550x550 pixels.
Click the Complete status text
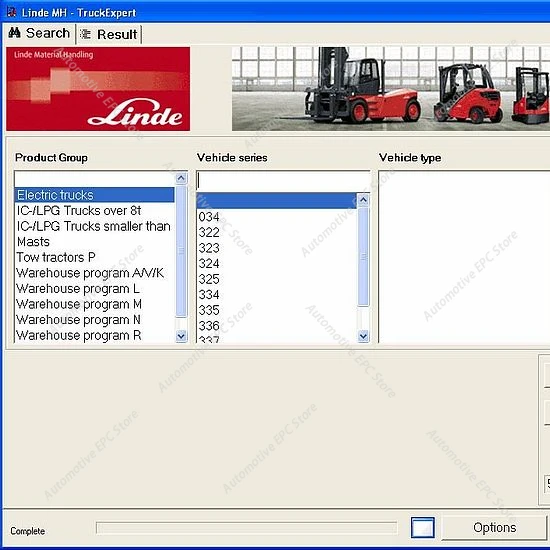pyautogui.click(x=27, y=531)
